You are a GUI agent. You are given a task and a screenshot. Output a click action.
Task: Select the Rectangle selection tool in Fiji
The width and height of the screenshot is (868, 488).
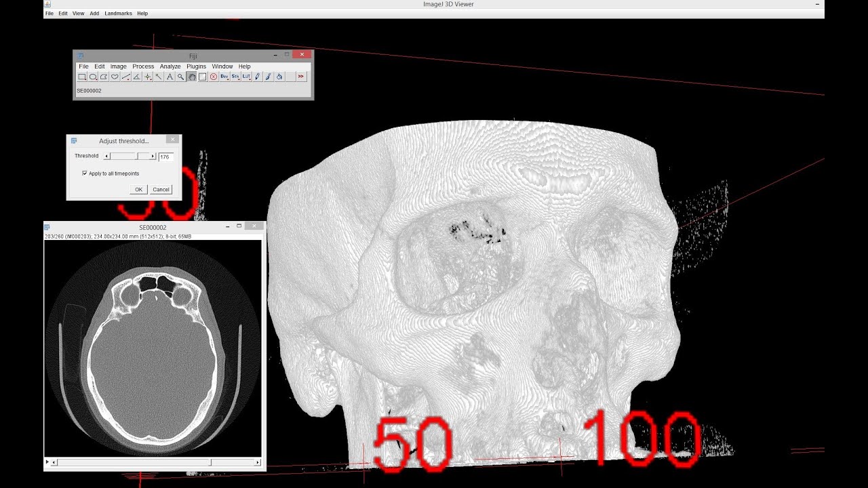pos(82,77)
